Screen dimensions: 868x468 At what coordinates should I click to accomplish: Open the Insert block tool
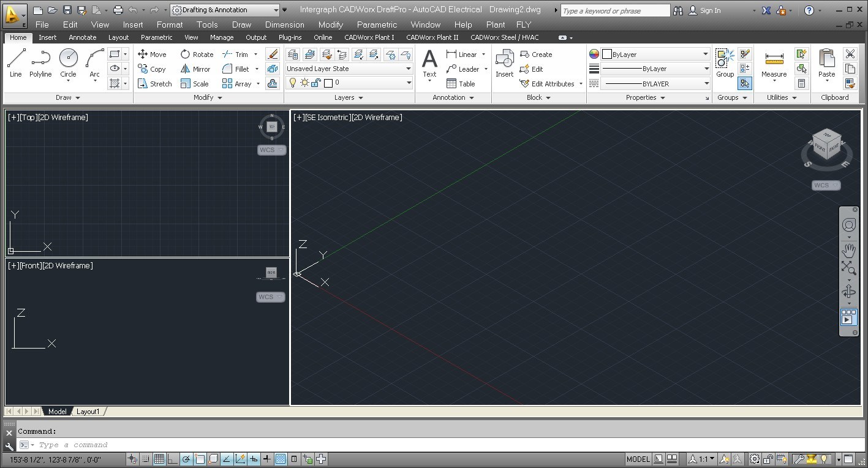tap(504, 63)
